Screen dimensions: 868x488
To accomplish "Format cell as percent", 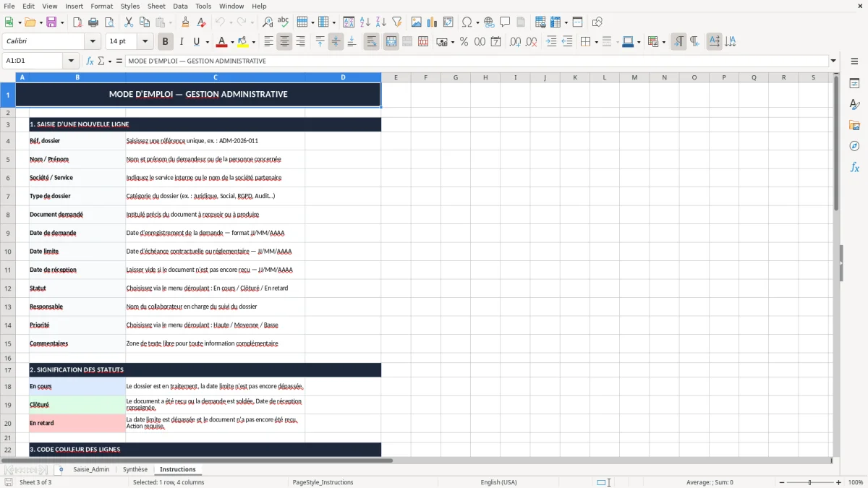I will pyautogui.click(x=464, y=42).
